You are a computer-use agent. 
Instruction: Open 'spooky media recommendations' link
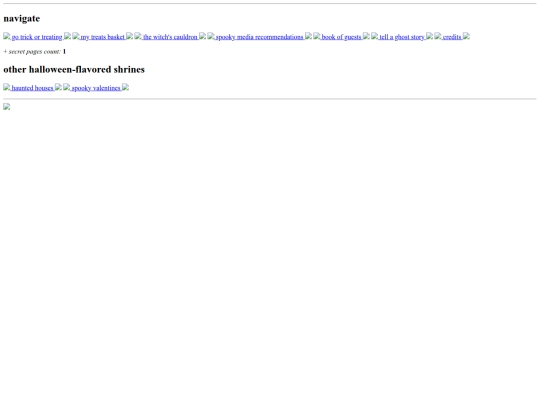[x=259, y=37]
